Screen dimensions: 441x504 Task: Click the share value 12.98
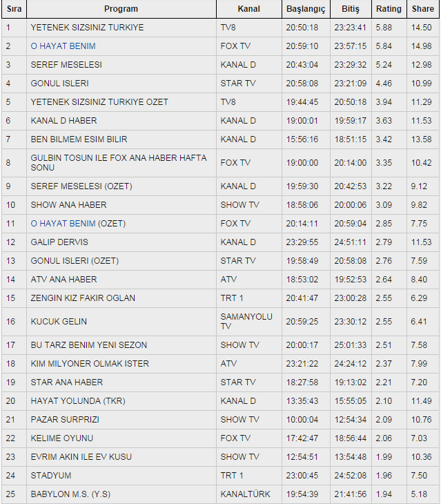click(421, 65)
